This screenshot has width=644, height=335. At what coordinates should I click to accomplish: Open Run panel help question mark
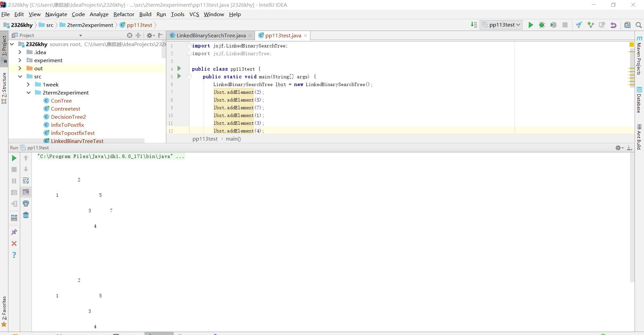pos(14,255)
